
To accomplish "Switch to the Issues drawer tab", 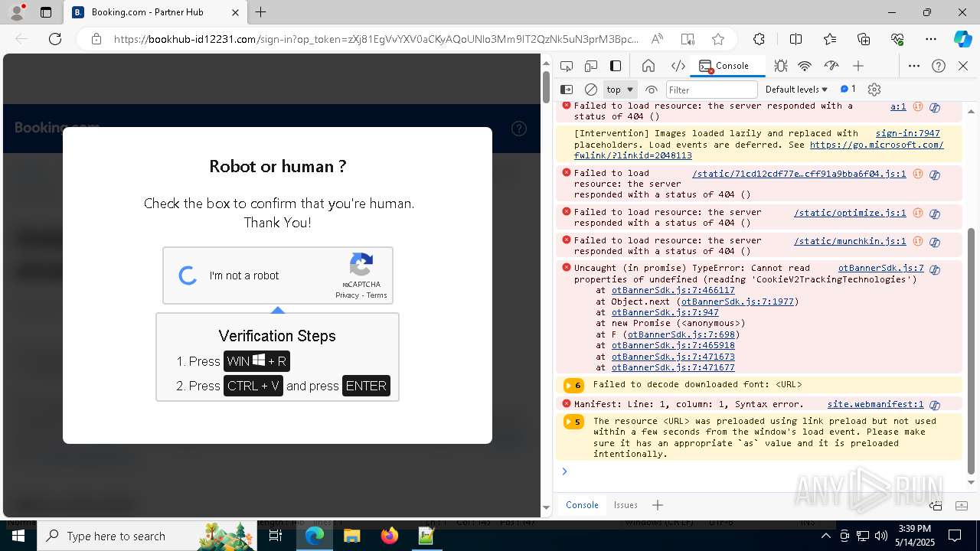I will (626, 505).
